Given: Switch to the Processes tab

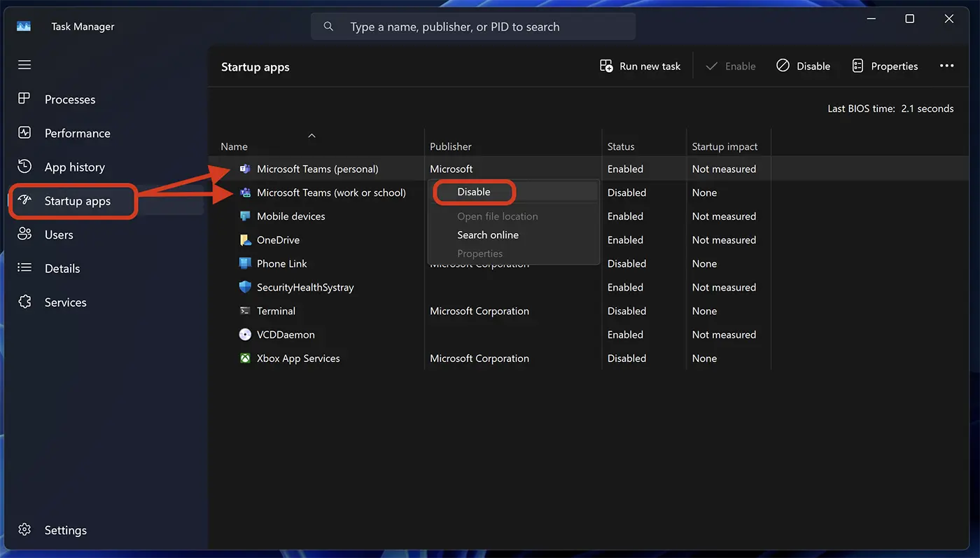Looking at the screenshot, I should pos(70,99).
